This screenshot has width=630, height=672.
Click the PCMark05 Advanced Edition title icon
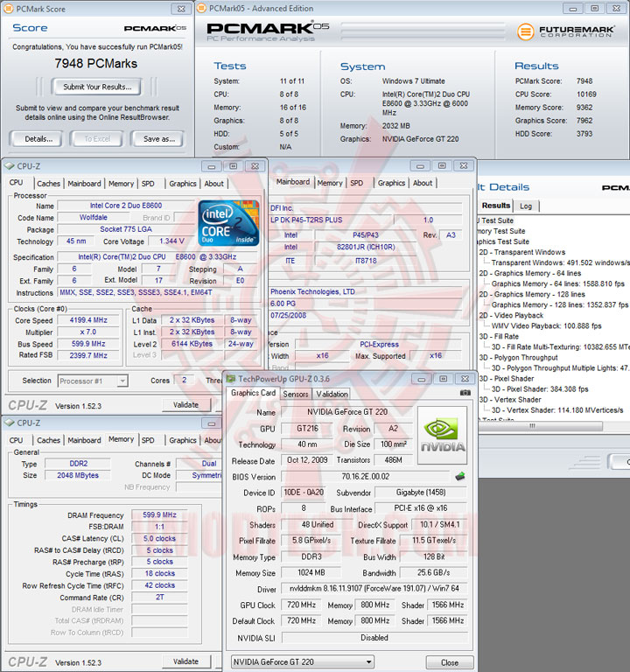pos(201,8)
